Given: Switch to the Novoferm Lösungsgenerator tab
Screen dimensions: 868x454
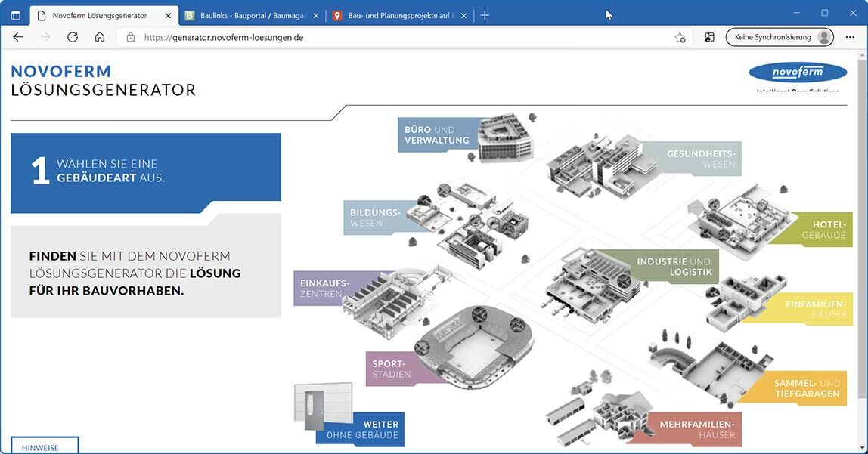Looking at the screenshot, I should tap(104, 15).
